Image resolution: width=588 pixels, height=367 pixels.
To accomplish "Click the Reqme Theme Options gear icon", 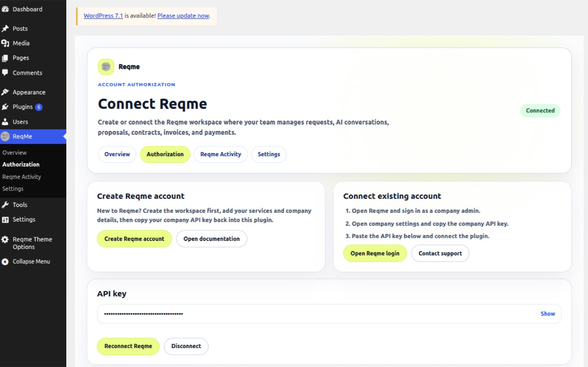I will coord(5,239).
